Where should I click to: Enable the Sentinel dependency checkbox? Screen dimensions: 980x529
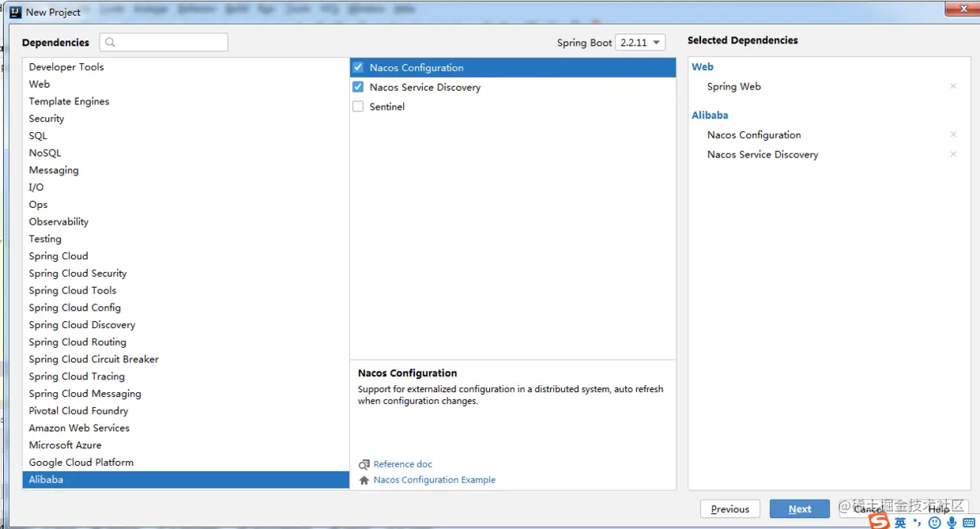358,106
